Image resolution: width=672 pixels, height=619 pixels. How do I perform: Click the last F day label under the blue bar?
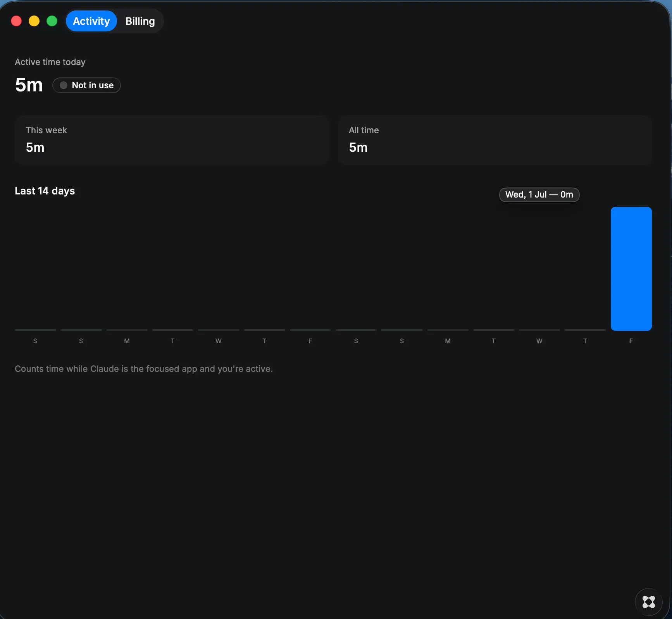tap(631, 341)
